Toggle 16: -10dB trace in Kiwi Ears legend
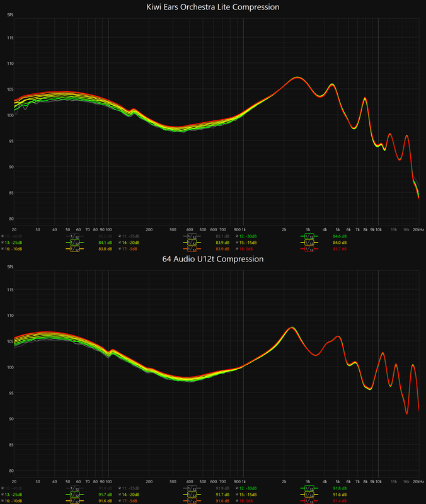The width and height of the screenshot is (426, 504). click(x=3, y=249)
